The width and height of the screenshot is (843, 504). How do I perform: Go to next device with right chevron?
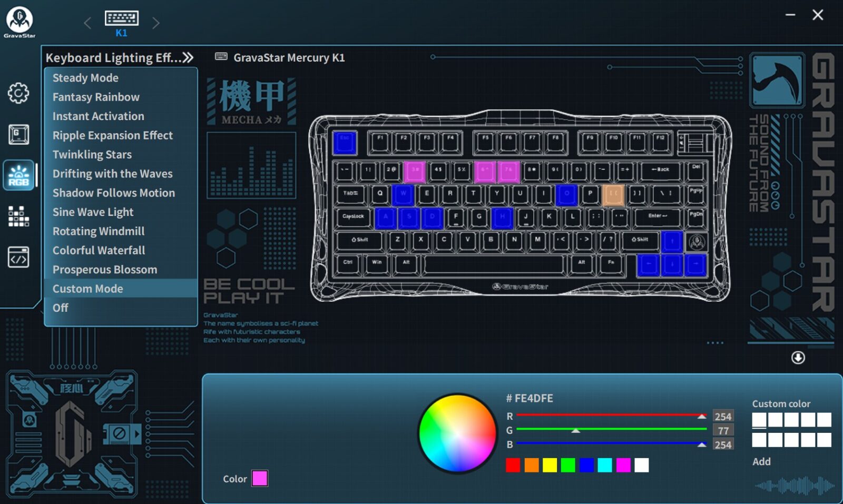pos(155,23)
